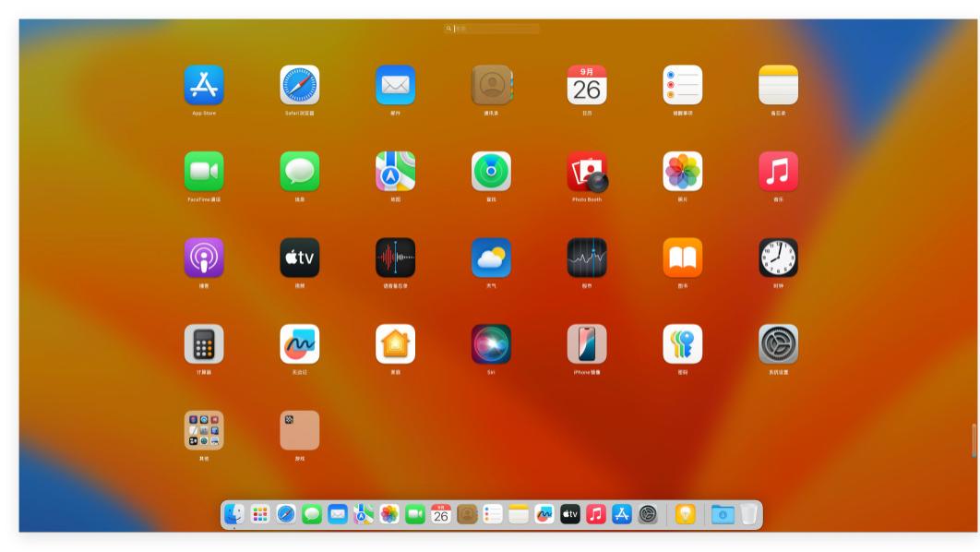Launch the Podcasts app
The width and height of the screenshot is (980, 552).
click(x=204, y=258)
